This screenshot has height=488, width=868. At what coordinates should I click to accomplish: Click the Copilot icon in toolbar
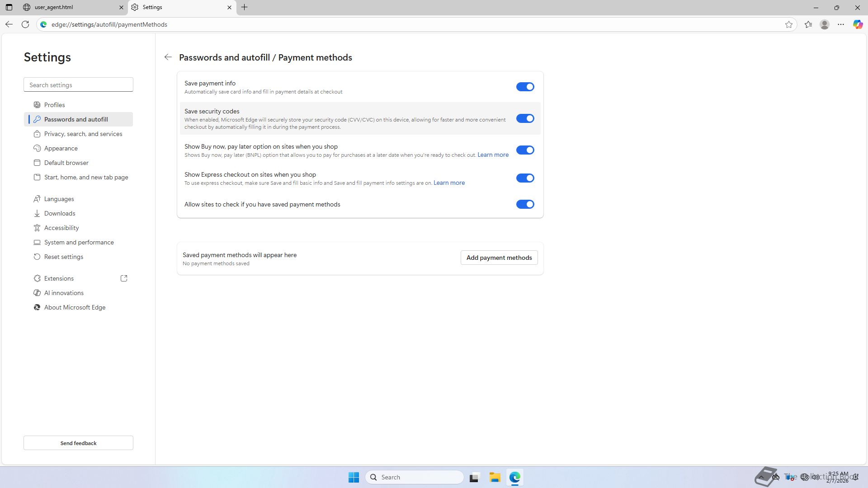858,24
